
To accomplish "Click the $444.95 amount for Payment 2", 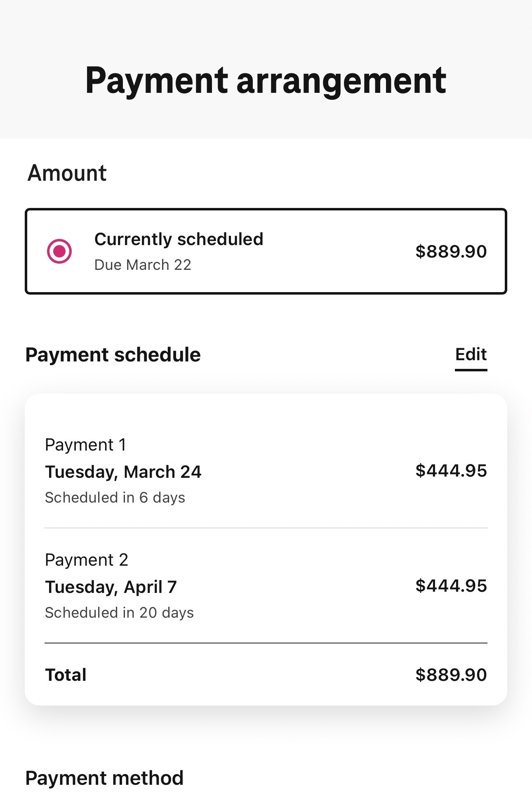I will (451, 586).
